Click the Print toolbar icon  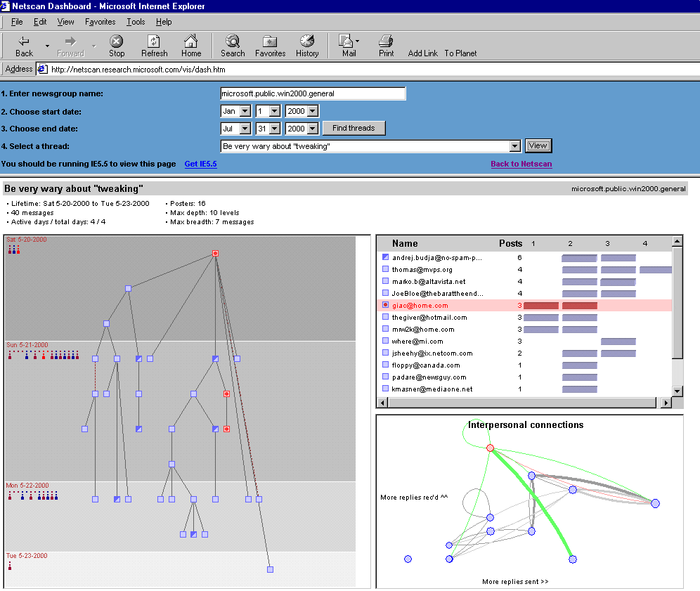386,42
